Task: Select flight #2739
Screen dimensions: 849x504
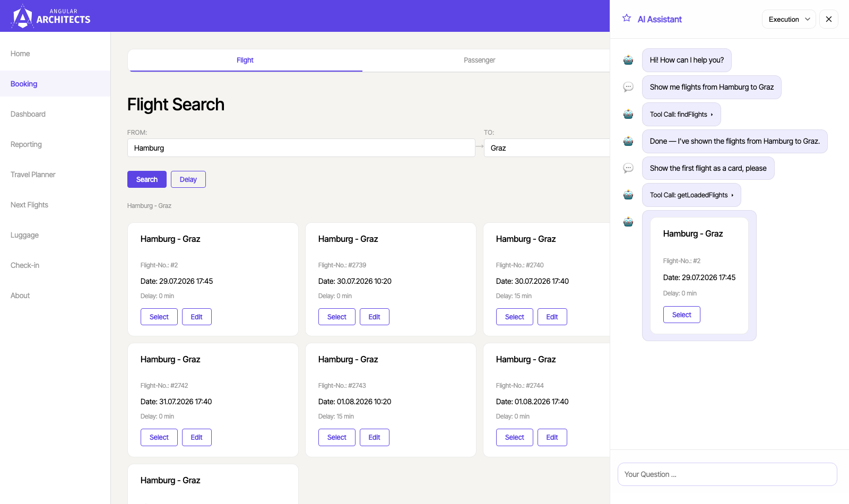Action: click(337, 317)
